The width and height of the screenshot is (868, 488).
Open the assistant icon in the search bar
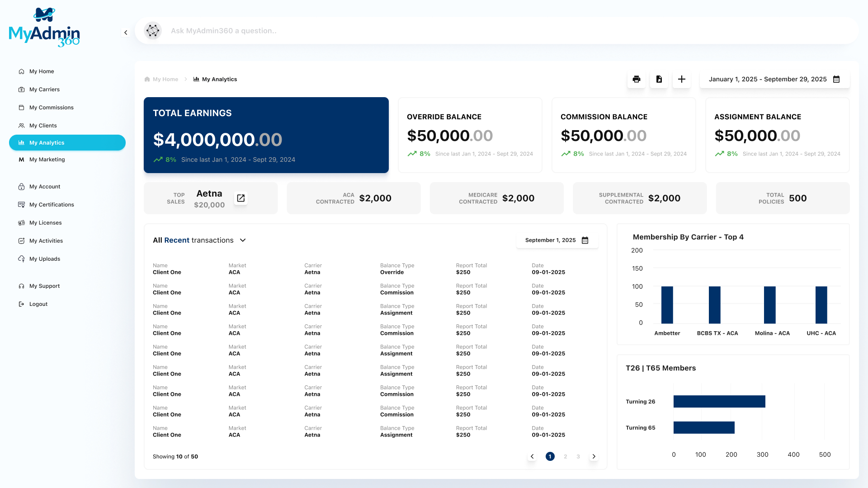tap(153, 31)
